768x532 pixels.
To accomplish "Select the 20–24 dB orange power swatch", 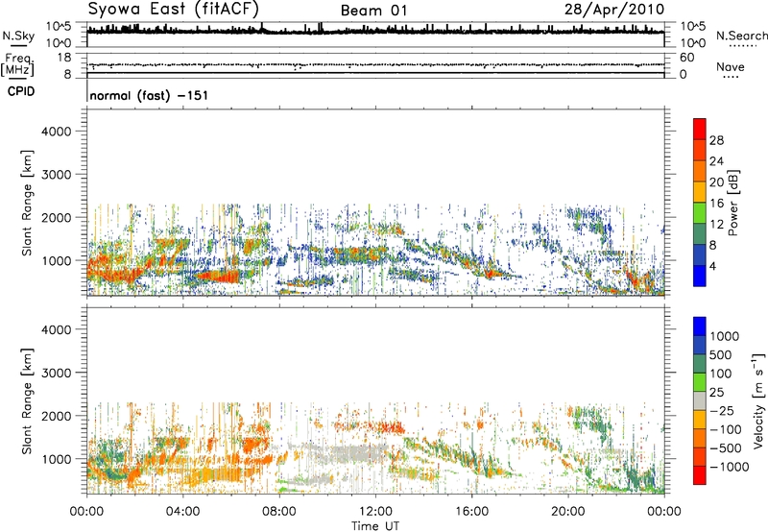I will [x=700, y=171].
